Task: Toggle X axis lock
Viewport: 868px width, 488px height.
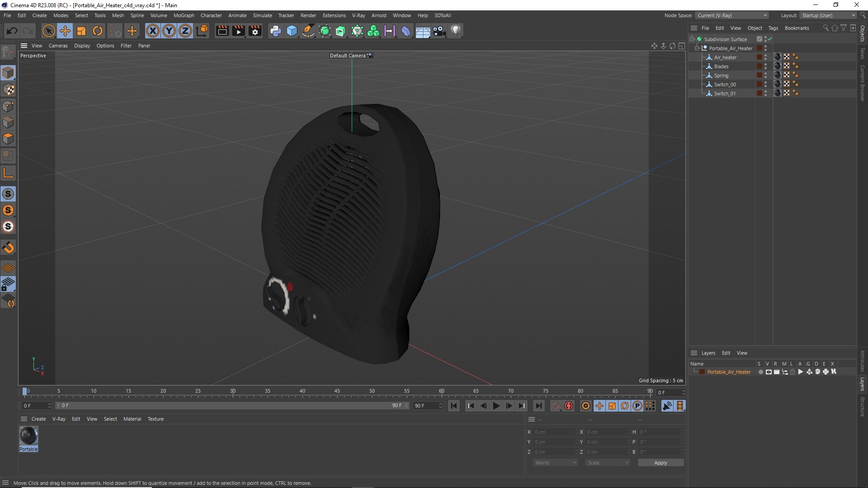Action: (x=153, y=31)
